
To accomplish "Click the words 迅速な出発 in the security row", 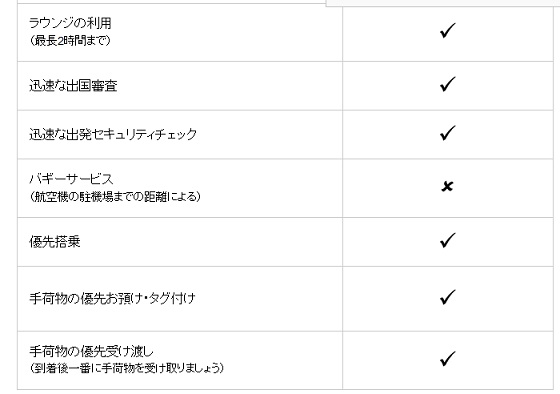I will click(60, 134).
